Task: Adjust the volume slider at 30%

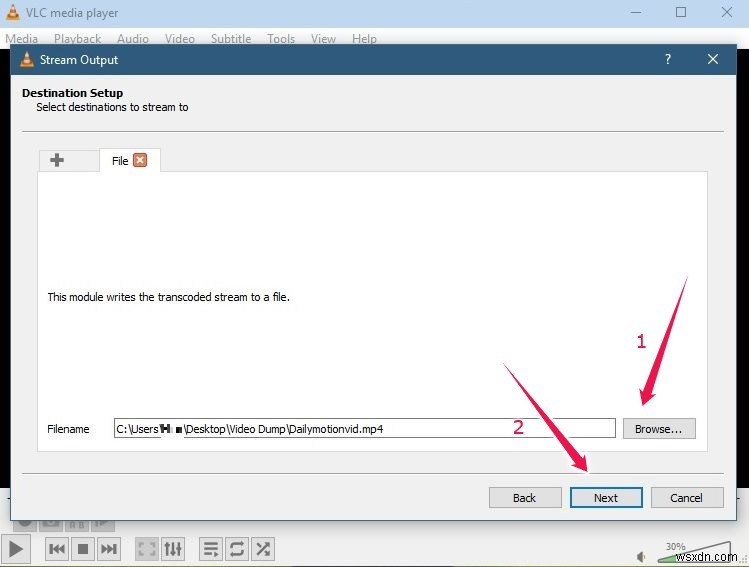Action: coord(694,553)
